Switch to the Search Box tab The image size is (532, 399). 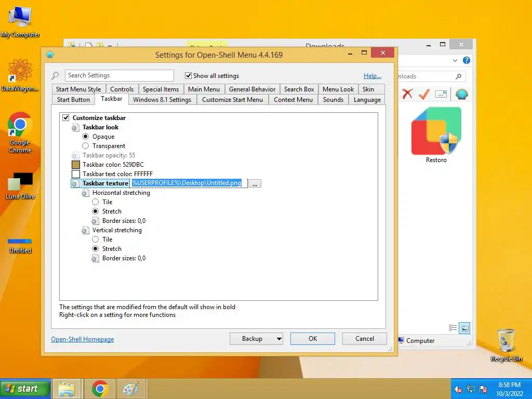[x=299, y=89]
